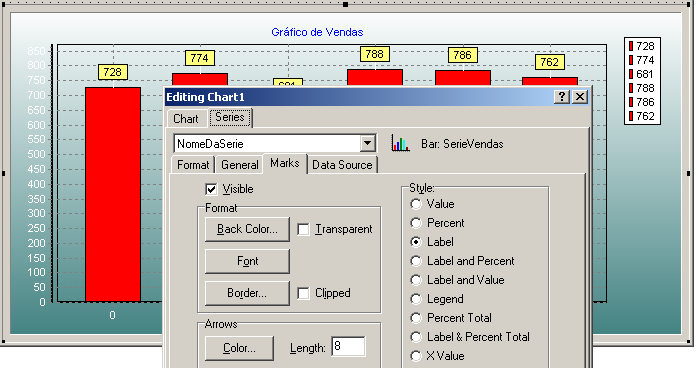The width and height of the screenshot is (698, 368).
Task: Click the yellow 774 mark label
Action: 199,58
